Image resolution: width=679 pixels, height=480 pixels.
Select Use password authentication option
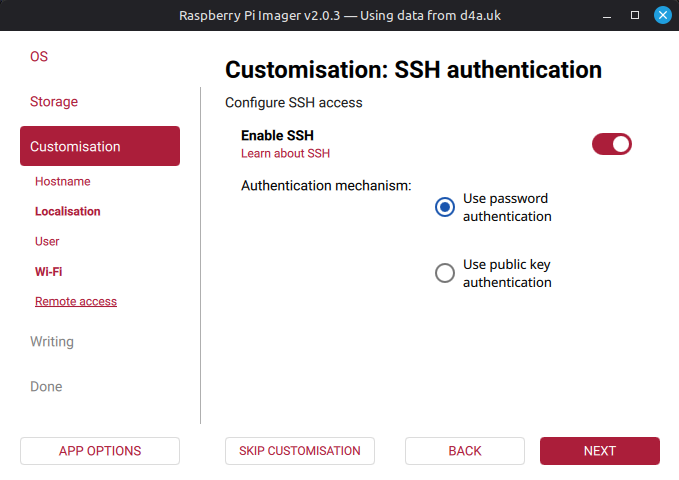click(x=445, y=207)
